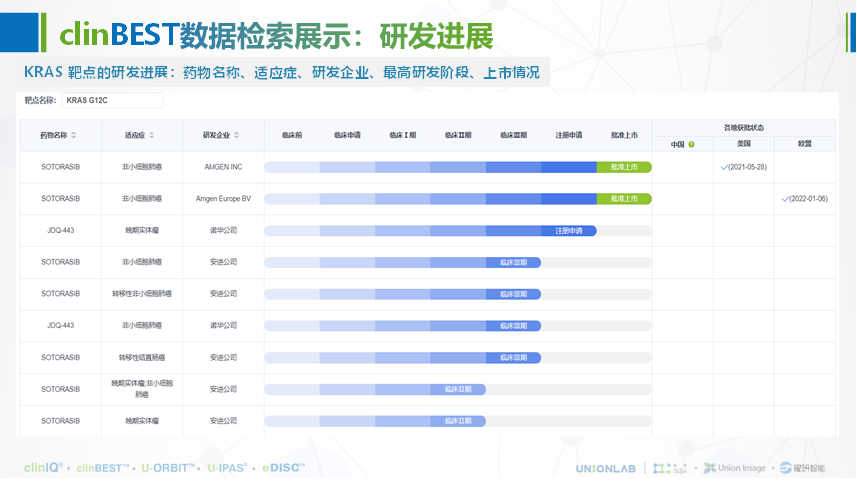Click the U-IPAS logo in the footer
Image resolution: width=857 pixels, height=484 pixels.
click(x=227, y=468)
